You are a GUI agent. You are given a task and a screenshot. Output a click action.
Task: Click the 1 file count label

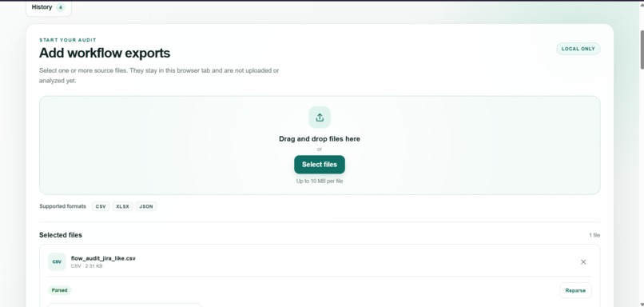point(594,236)
